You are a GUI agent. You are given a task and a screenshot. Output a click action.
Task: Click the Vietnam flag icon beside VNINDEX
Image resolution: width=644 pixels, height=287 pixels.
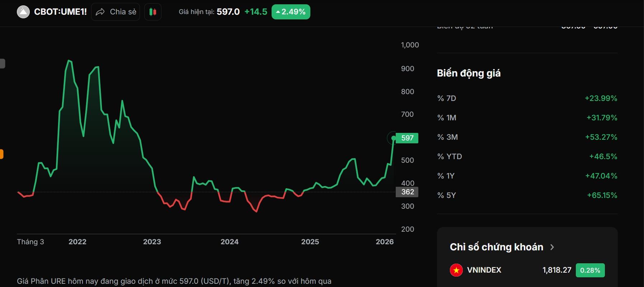456,270
